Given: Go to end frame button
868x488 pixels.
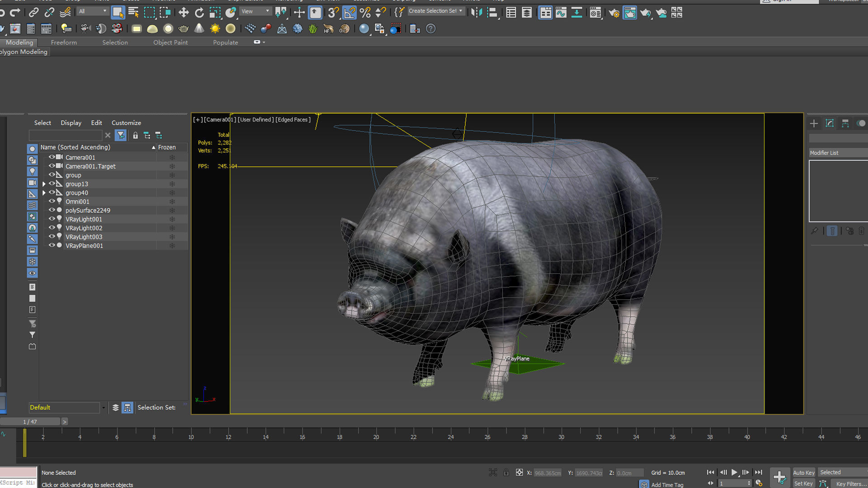Looking at the screenshot, I should click(x=759, y=472).
